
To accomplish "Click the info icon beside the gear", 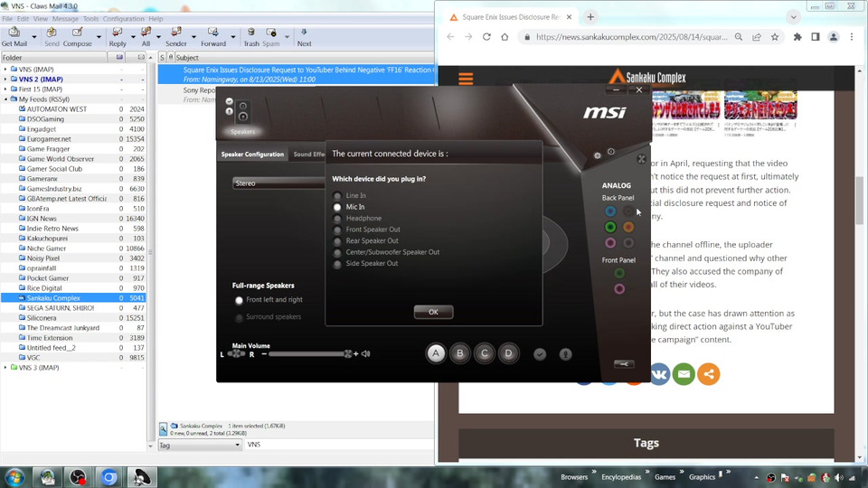I will [611, 152].
